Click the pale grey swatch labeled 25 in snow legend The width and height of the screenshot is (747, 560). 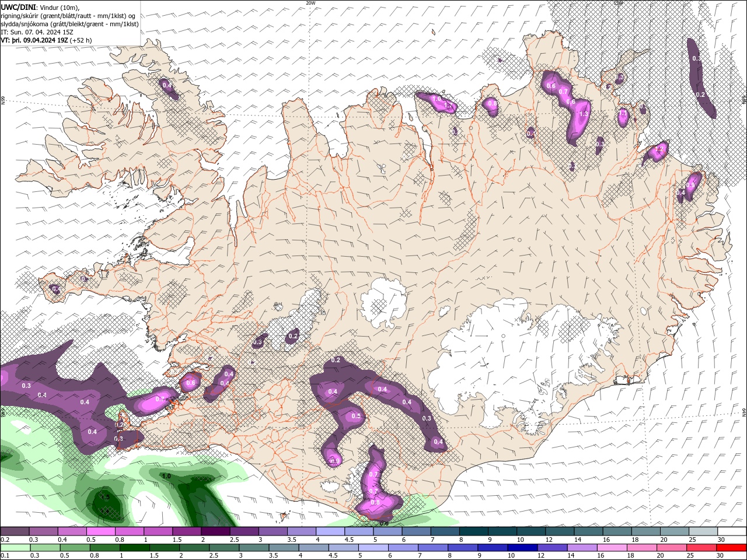[x=702, y=531]
